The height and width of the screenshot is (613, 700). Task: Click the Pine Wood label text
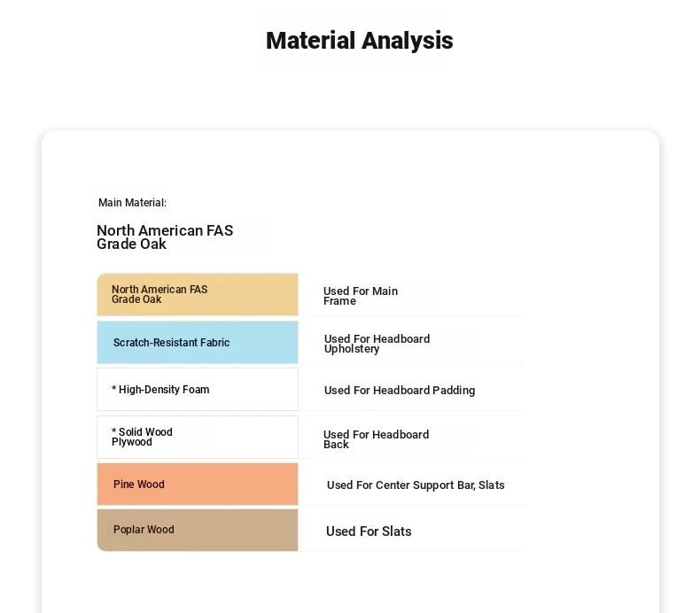139,485
